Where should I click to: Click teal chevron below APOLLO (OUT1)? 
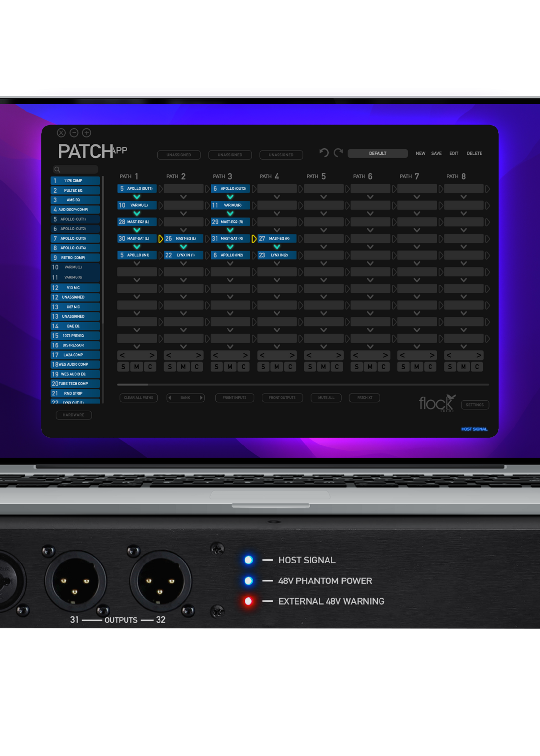pyautogui.click(x=137, y=197)
